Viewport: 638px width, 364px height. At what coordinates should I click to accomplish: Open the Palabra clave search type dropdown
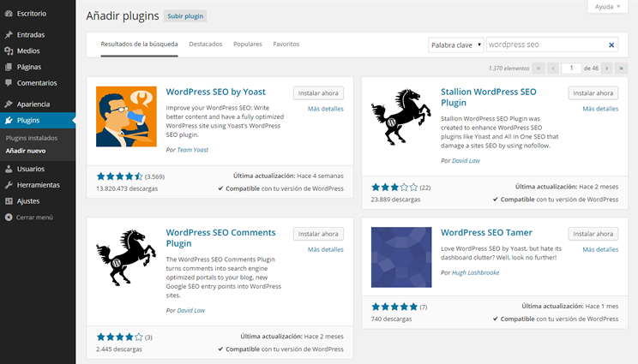[456, 45]
